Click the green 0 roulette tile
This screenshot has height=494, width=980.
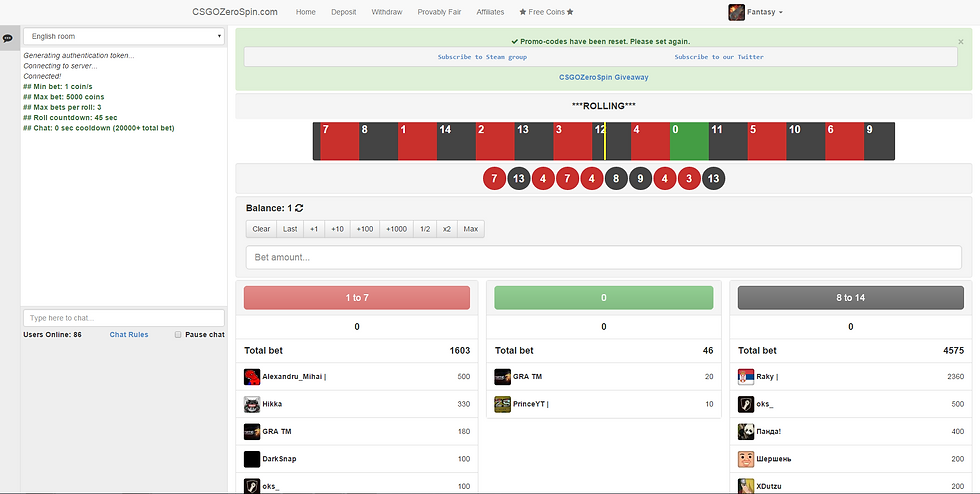tap(689, 141)
